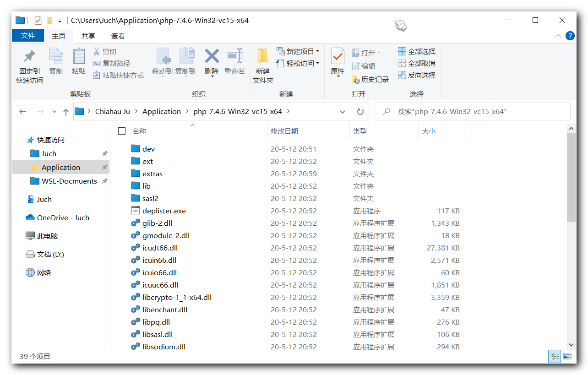Image resolution: width=588 pixels, height=375 pixels.
Task: Switch to large thumbnails view icon
Action: pos(567,356)
